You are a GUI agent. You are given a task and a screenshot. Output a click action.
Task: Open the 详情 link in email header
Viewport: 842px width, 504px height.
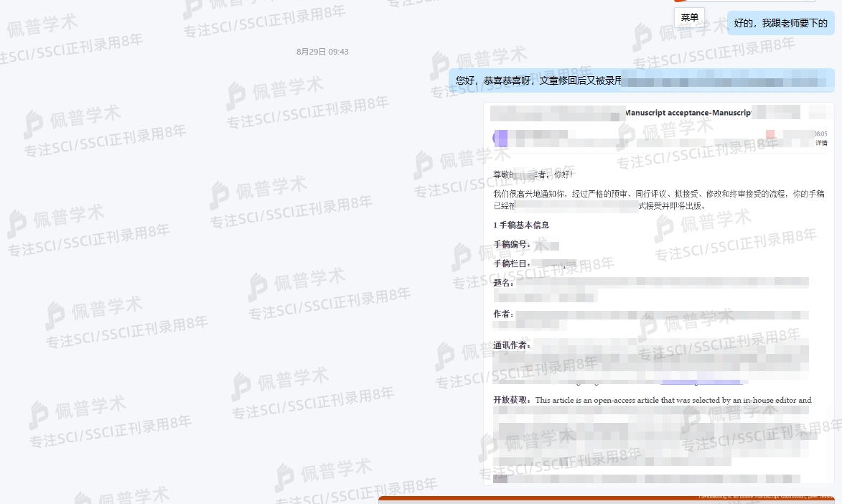coord(821,143)
